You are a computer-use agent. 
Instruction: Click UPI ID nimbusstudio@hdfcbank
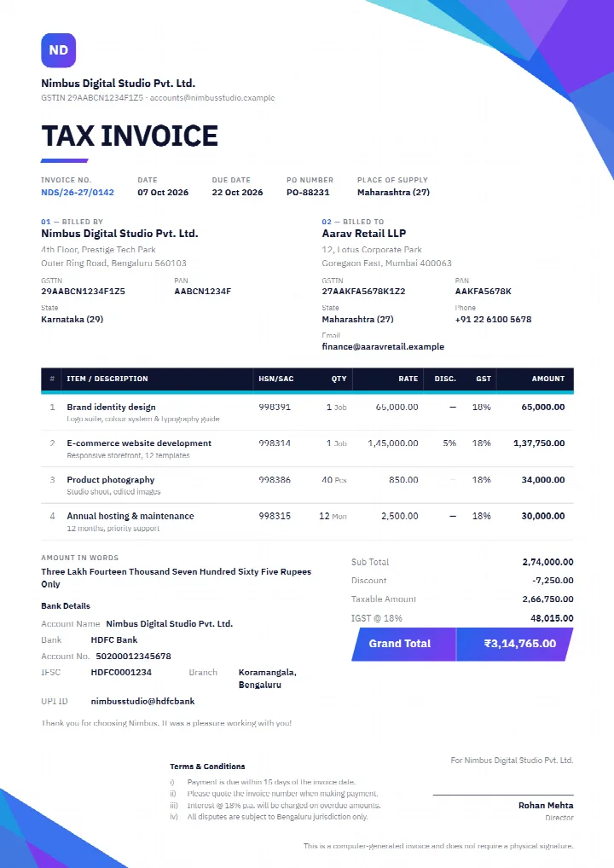point(143,702)
